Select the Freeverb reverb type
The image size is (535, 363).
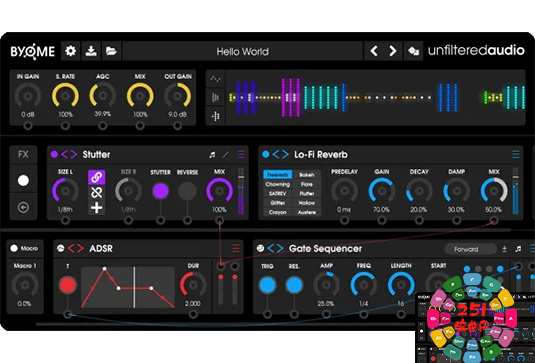point(277,175)
